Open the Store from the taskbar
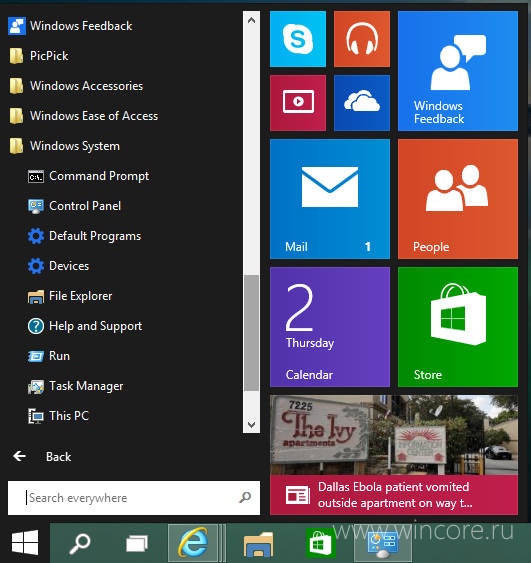 (x=320, y=544)
